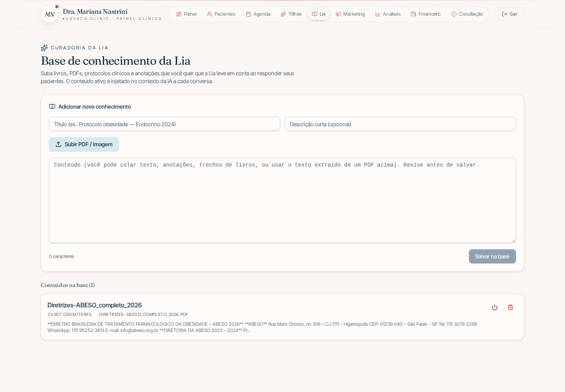View the Análises chart tab

tap(388, 14)
